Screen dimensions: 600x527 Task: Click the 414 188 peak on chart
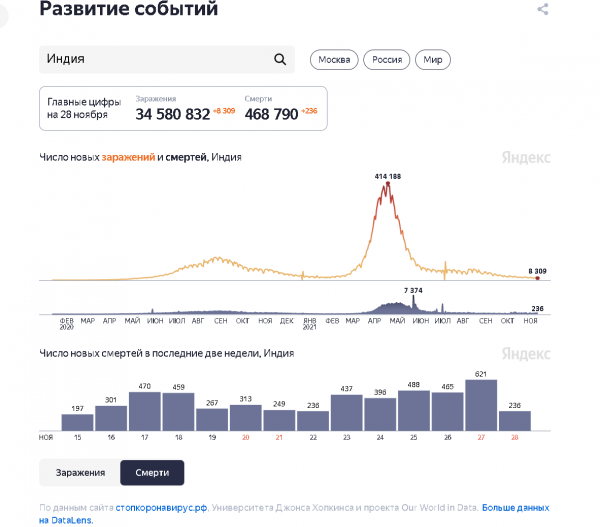tap(386, 184)
